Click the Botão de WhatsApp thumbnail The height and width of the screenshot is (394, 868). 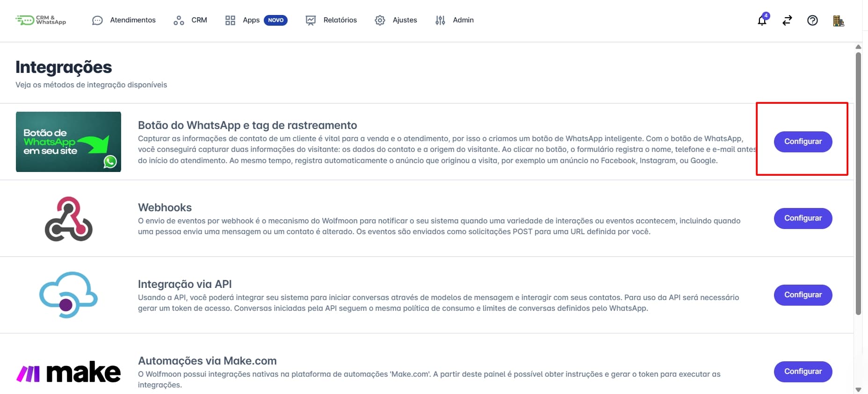pyautogui.click(x=68, y=142)
